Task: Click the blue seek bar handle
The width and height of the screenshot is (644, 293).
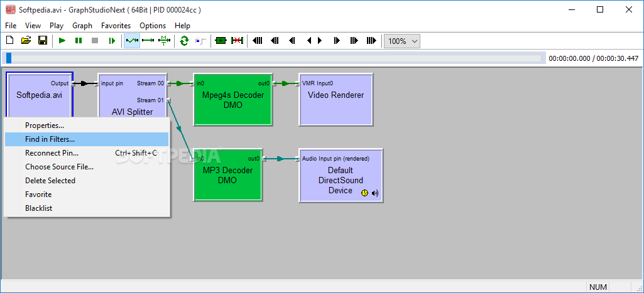Action: coord(9,58)
